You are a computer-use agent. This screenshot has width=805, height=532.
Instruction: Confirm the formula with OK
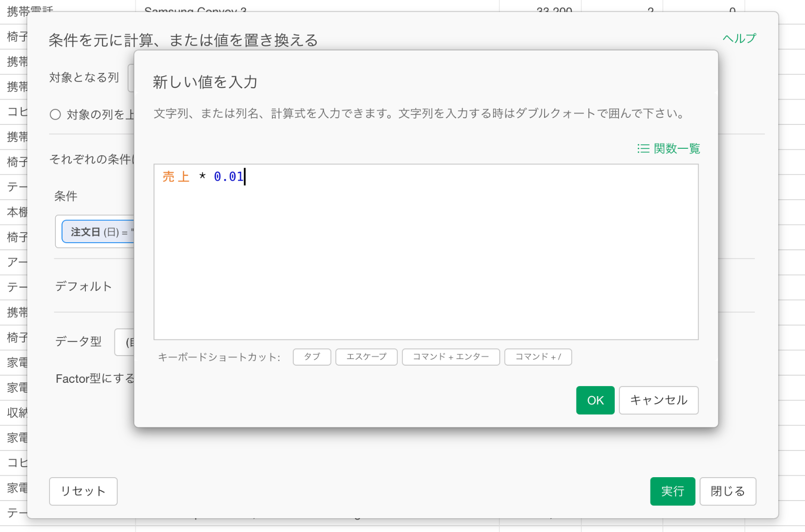(595, 400)
